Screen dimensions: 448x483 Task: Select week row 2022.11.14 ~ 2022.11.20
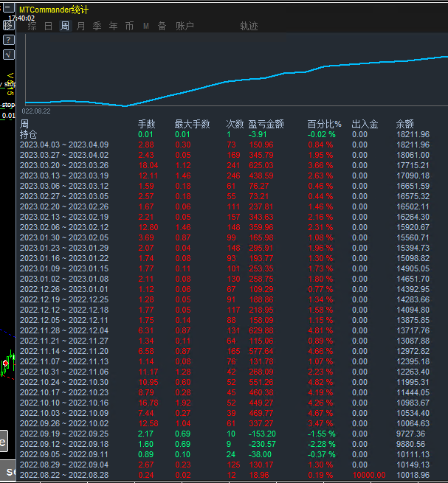click(224, 351)
